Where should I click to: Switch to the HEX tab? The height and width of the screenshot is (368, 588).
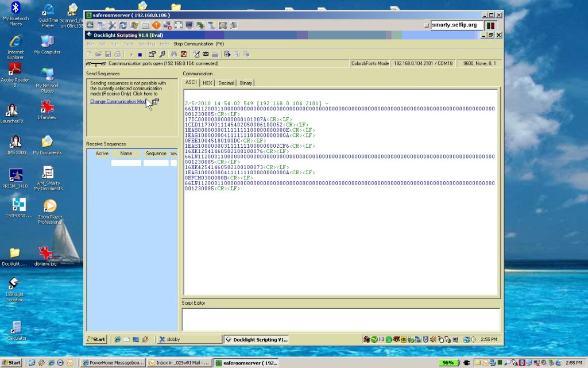click(x=207, y=83)
